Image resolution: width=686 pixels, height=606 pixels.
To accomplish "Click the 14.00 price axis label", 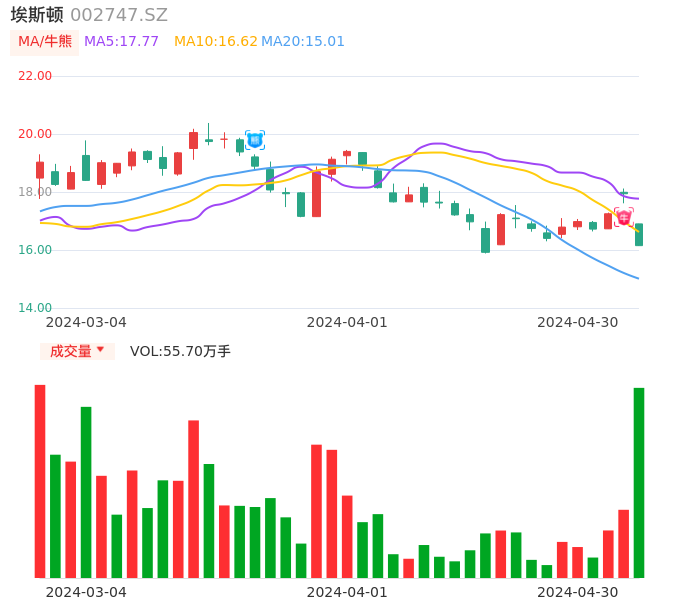I will coord(35,308).
